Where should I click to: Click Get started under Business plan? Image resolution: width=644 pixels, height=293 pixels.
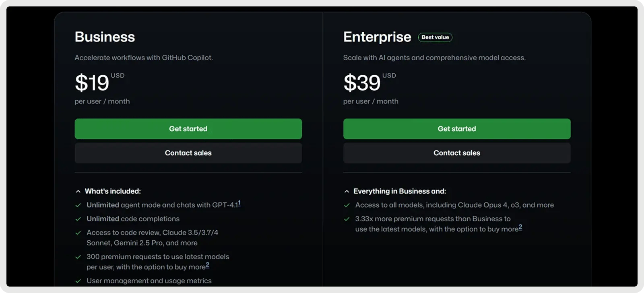[x=188, y=129]
